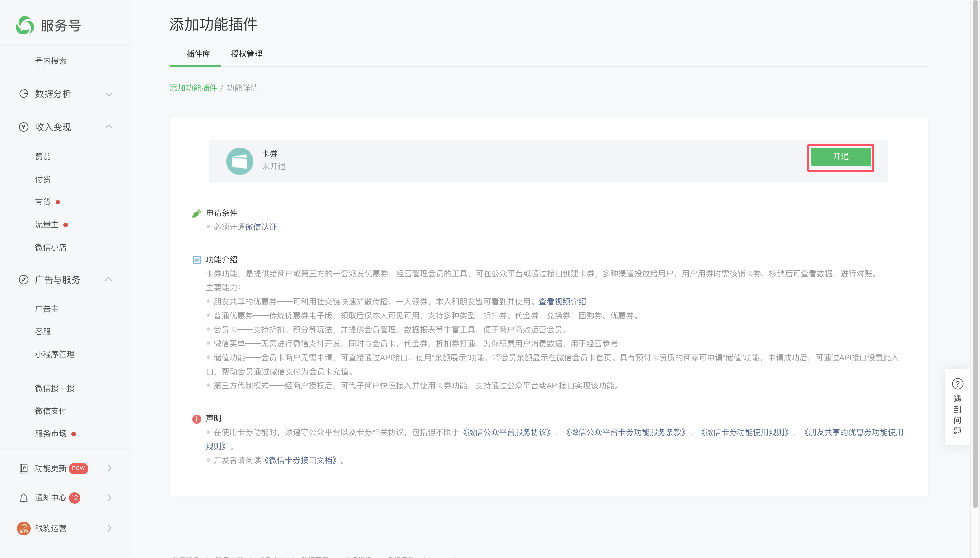Open the 赞赏 menu item

[43, 156]
